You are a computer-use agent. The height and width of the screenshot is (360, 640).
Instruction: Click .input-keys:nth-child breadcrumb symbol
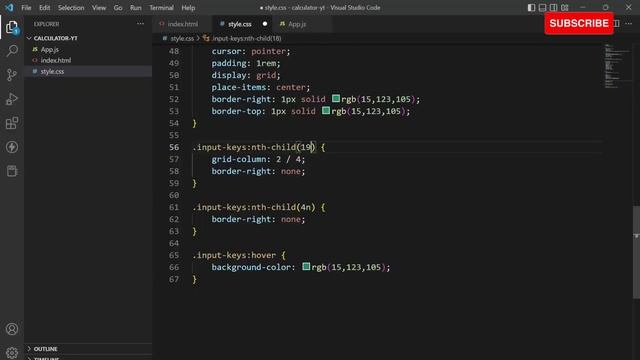coord(247,38)
